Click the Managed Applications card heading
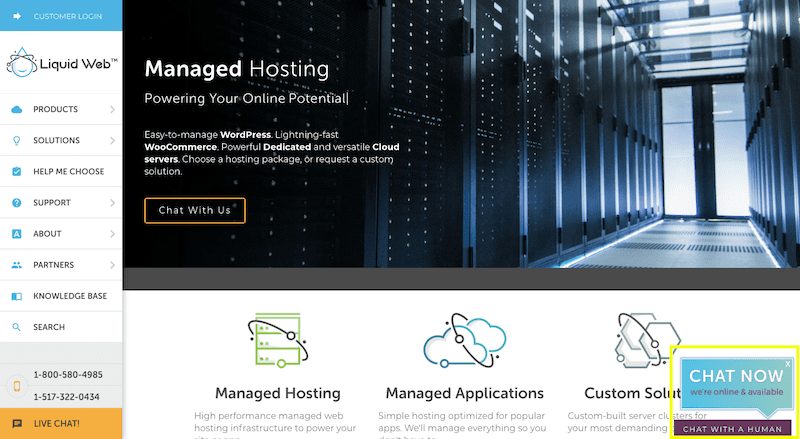 464,393
